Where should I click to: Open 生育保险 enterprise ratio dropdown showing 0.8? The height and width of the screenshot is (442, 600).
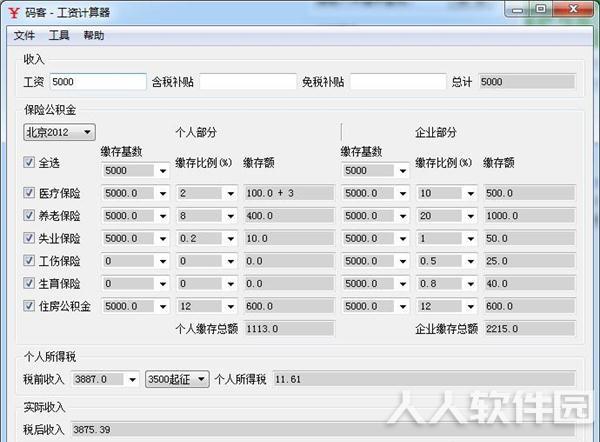(x=447, y=284)
